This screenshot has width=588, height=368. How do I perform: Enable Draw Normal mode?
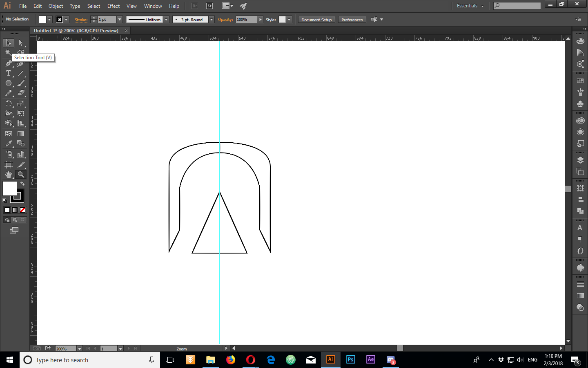7,220
